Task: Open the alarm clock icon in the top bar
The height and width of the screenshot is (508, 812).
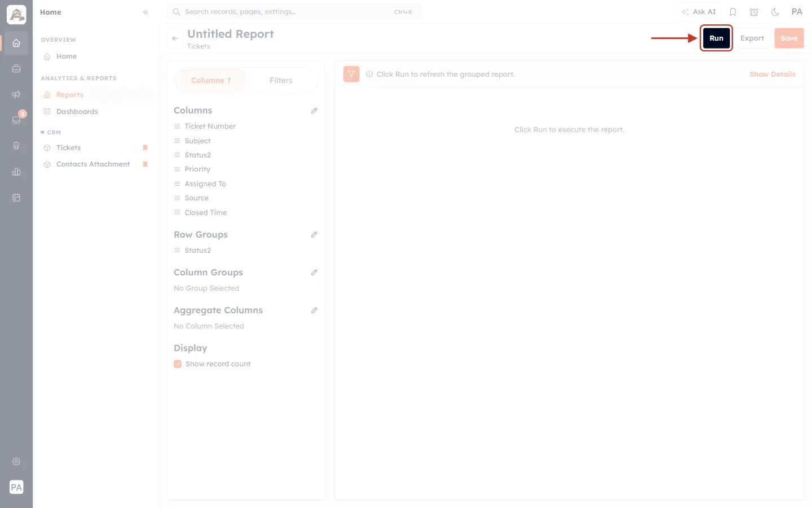Action: point(754,12)
